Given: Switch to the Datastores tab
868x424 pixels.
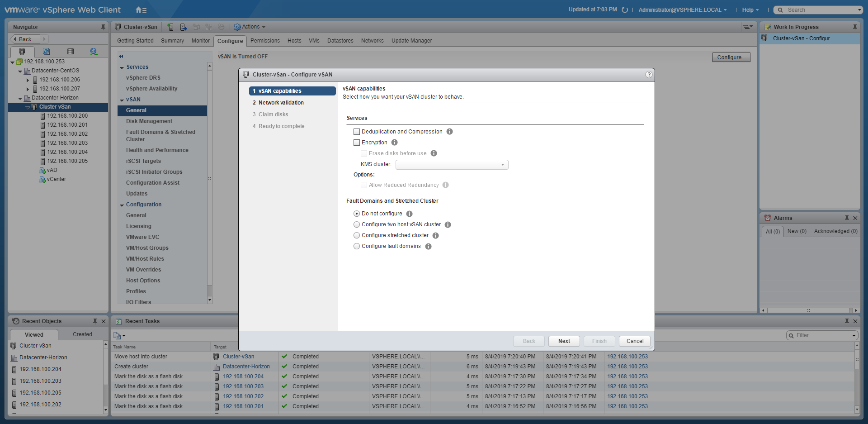Looking at the screenshot, I should [x=340, y=41].
